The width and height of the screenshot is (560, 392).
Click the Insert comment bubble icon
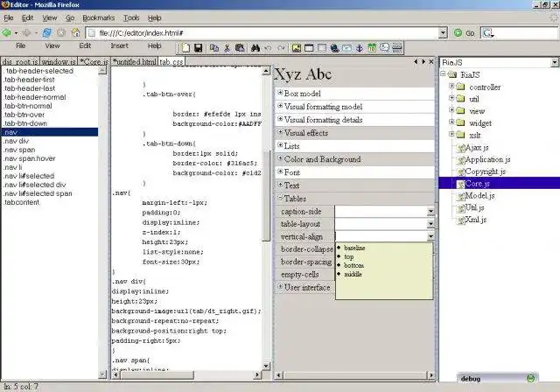tap(385, 47)
